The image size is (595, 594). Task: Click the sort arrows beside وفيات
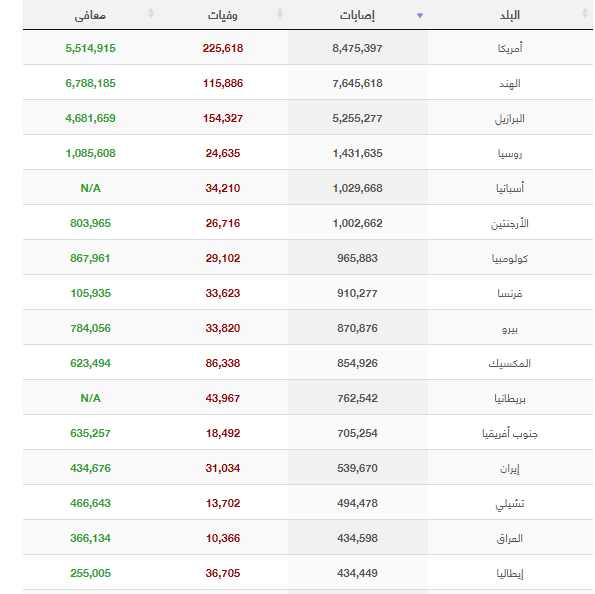tap(280, 13)
